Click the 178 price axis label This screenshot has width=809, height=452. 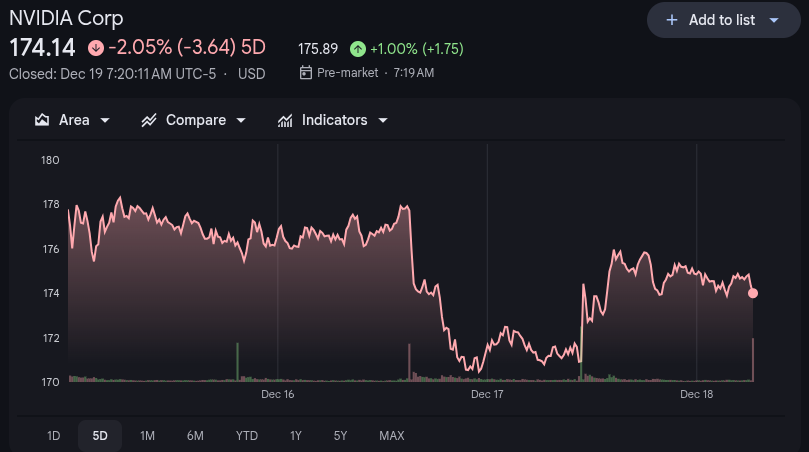(51, 204)
